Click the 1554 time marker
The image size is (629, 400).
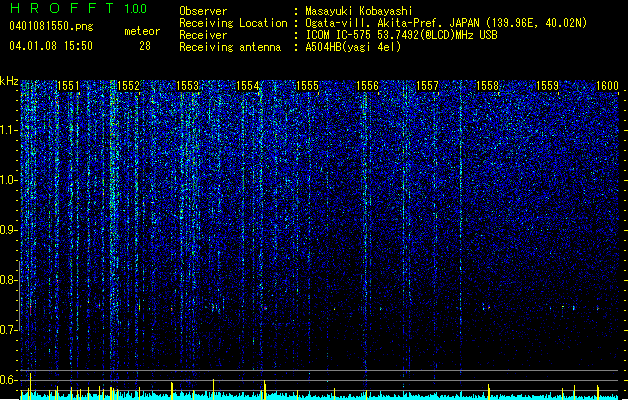click(x=248, y=86)
